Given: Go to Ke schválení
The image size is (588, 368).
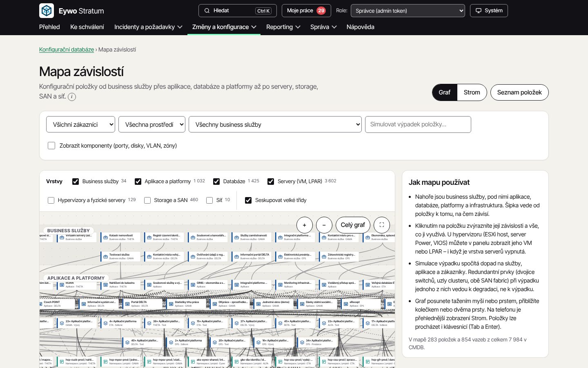Looking at the screenshot, I should [x=87, y=27].
